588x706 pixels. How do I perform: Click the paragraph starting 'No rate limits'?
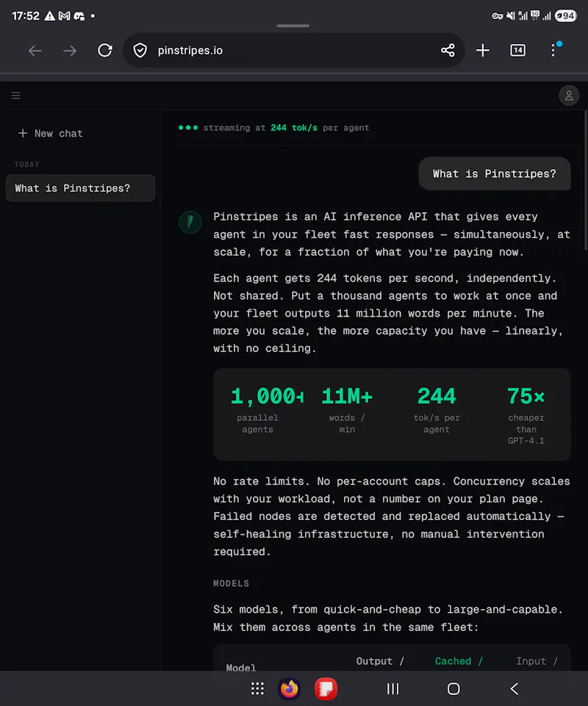coord(392,516)
